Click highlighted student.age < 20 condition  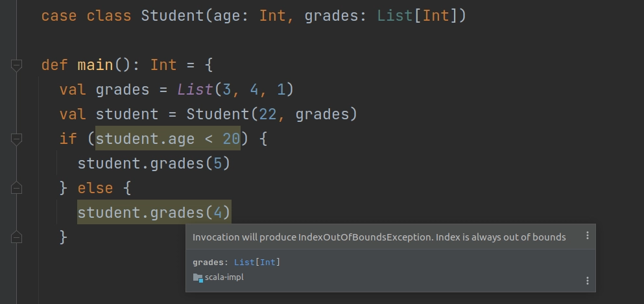(x=167, y=139)
